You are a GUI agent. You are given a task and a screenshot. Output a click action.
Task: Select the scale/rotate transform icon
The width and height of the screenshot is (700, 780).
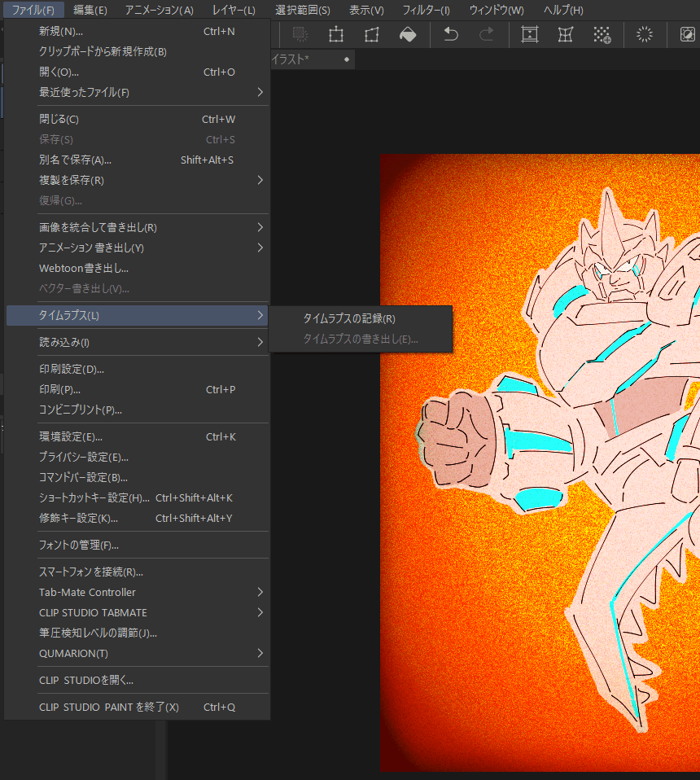pyautogui.click(x=336, y=35)
